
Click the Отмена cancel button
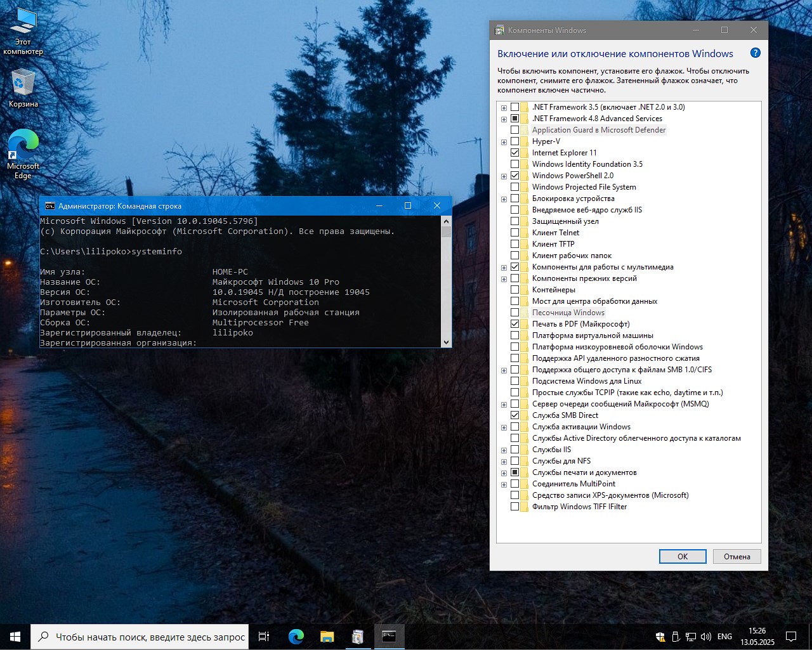737,556
